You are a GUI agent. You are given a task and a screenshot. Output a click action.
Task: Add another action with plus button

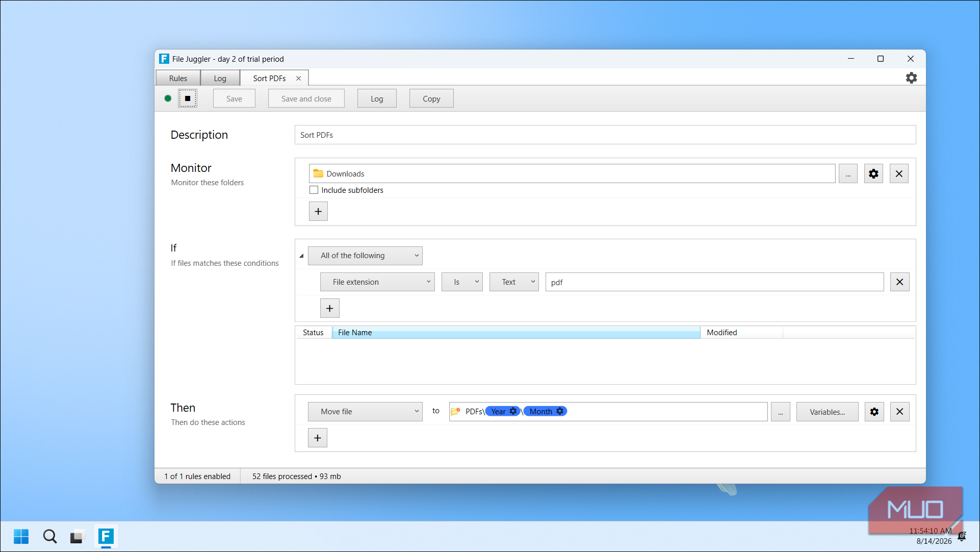point(318,438)
